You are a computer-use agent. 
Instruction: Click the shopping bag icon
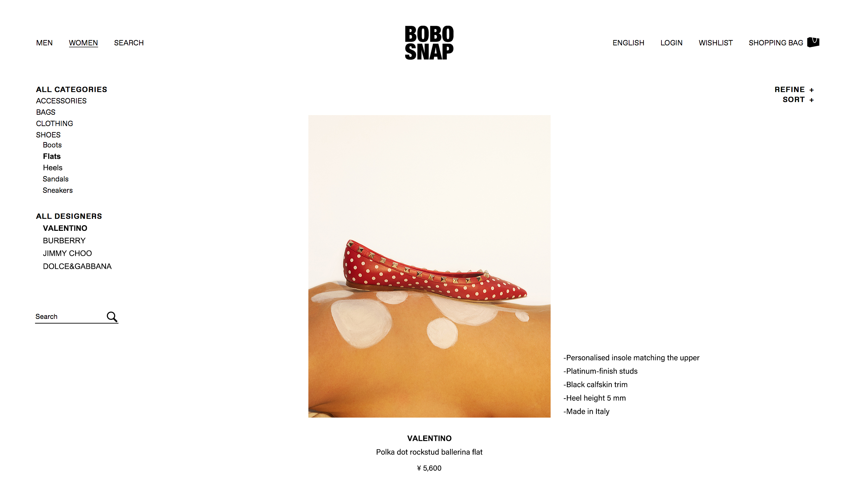click(x=813, y=42)
